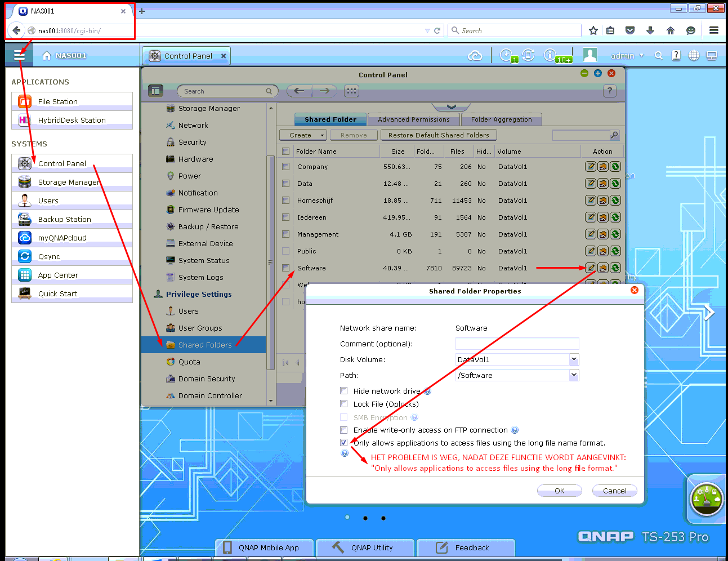728x561 pixels.
Task: Open the Control Panel help question button
Action: (x=609, y=91)
